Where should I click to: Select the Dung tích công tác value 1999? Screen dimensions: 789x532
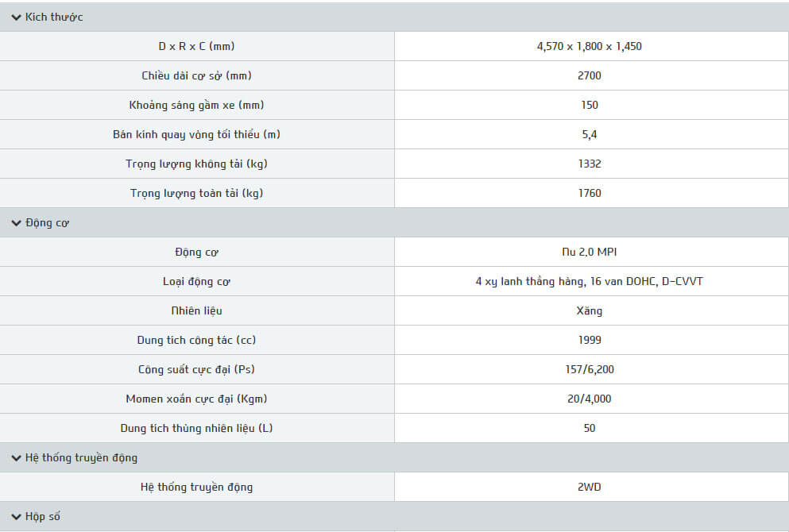coord(590,340)
